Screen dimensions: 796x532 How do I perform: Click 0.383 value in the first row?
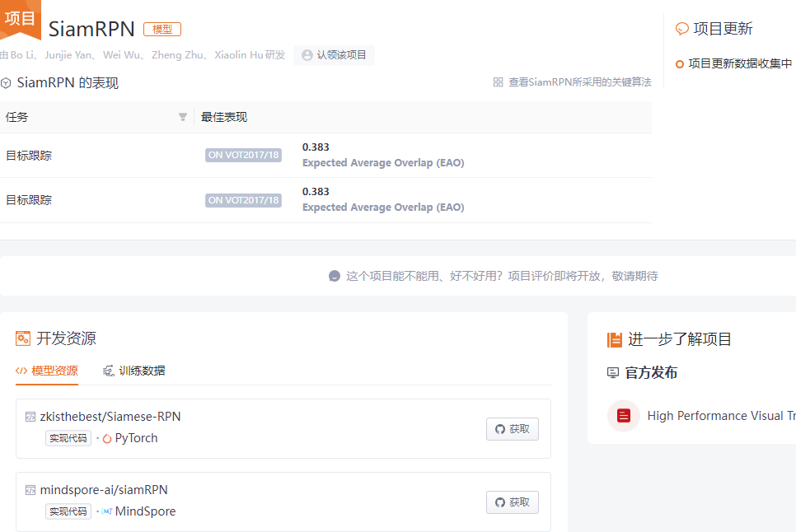[x=316, y=147]
